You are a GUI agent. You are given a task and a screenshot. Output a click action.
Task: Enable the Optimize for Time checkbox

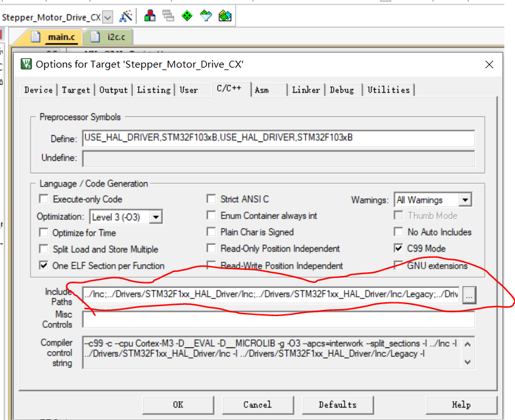(x=44, y=233)
